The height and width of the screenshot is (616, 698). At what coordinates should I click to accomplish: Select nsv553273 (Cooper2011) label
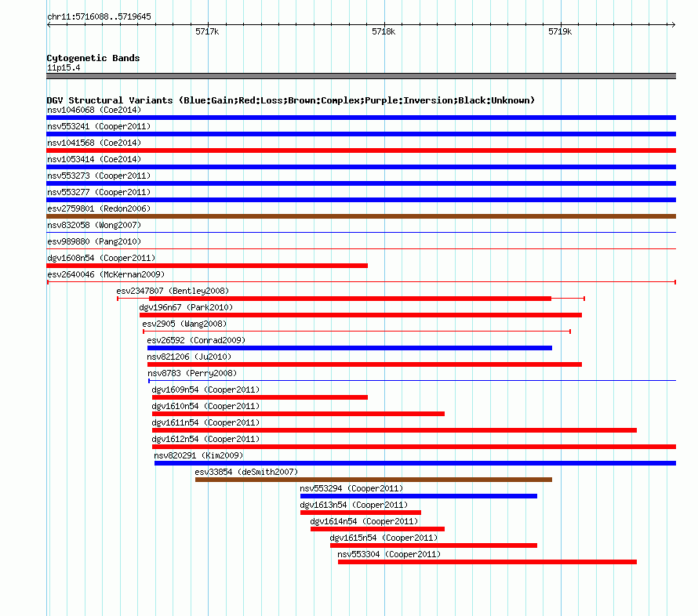coord(99,176)
